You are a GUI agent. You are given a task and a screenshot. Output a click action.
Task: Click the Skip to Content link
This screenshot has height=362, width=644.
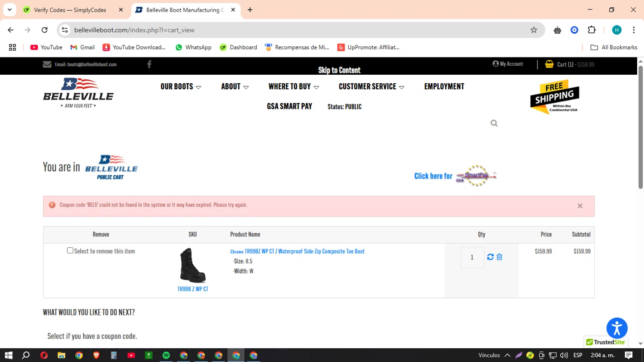click(339, 70)
